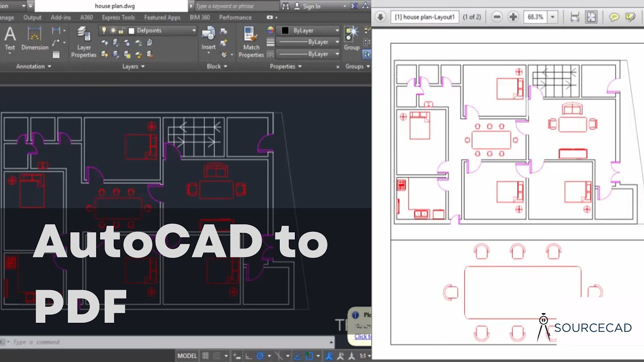Open Layer Properties manager
This screenshot has width=644, height=362.
84,42
